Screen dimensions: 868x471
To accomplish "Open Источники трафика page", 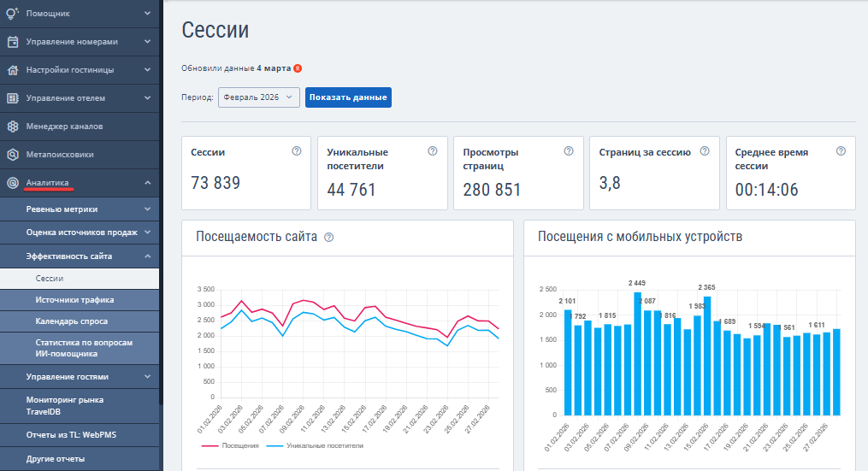I will 74,300.
